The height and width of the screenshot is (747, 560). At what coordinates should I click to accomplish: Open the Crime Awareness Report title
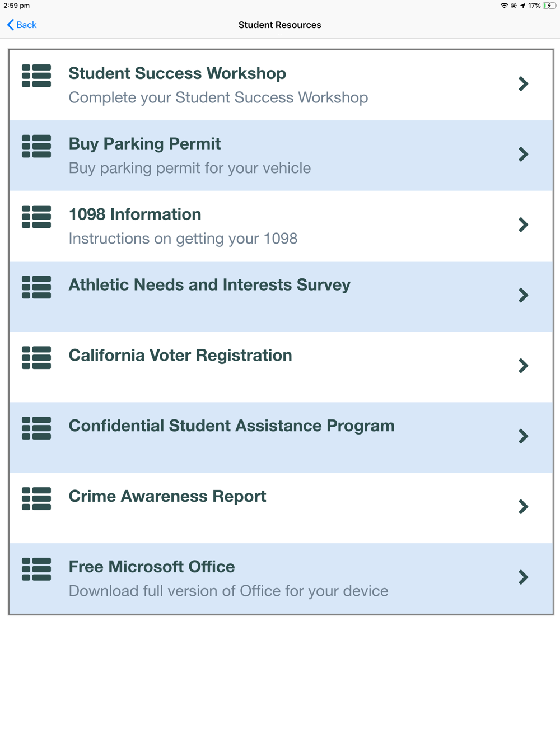[x=167, y=497]
